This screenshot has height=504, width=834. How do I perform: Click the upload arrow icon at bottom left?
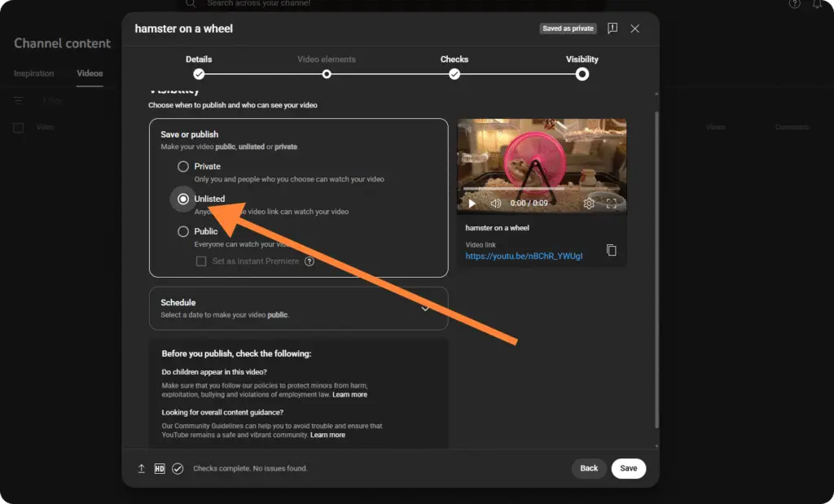(141, 468)
